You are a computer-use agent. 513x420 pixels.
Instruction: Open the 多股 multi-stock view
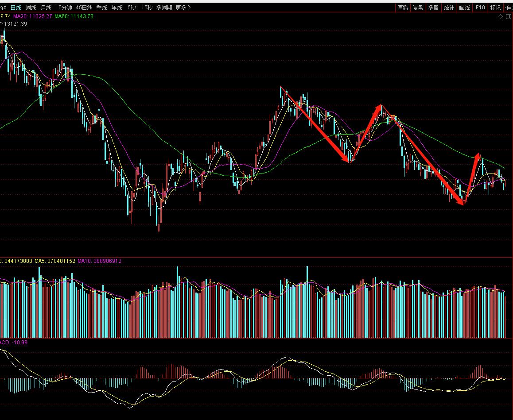click(434, 8)
